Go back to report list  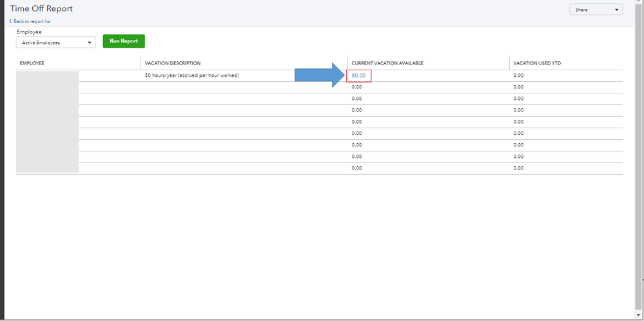point(30,21)
